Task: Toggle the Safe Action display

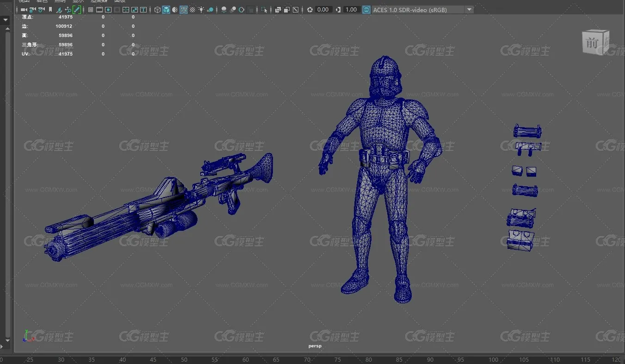Action: coord(135,9)
